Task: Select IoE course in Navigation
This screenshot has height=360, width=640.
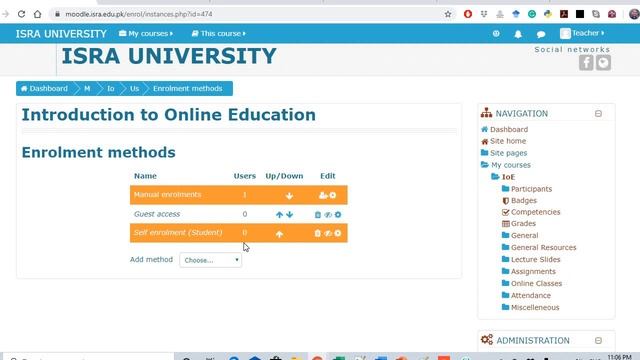Action: click(x=508, y=177)
